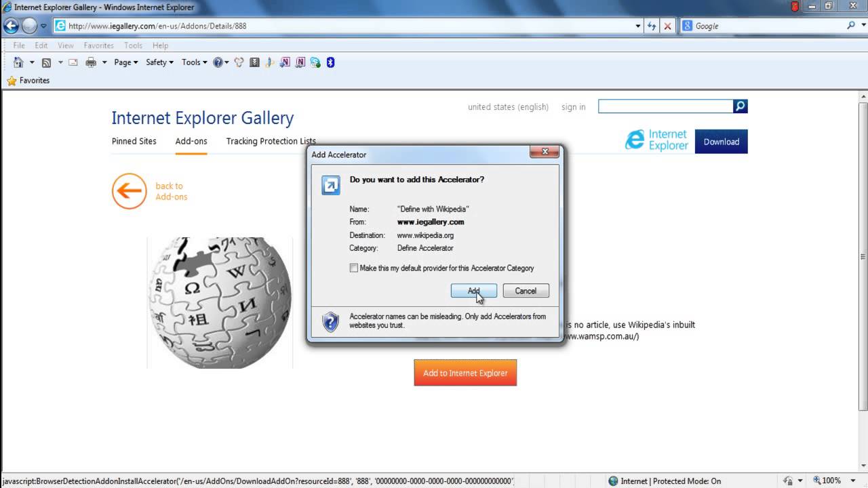This screenshot has height=488, width=868.
Task: Click Cancel in Add Accelerator dialog
Action: point(526,291)
